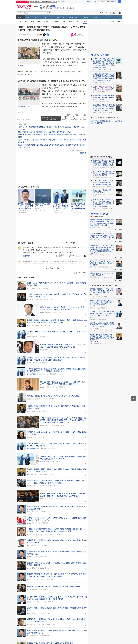Open settings gear icon in header
The width and height of the screenshot is (138, 644).
120,13
